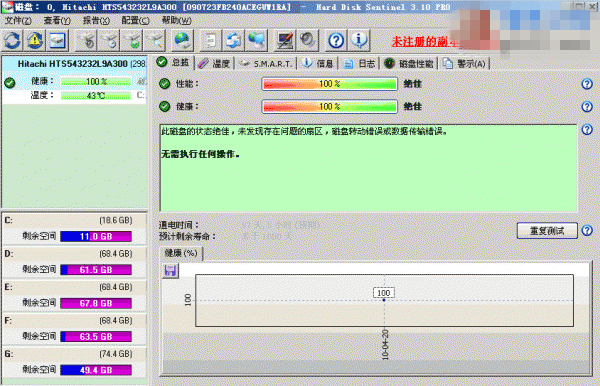Click the green check icon beside 健康 in overview
Screen dimensions: 600x386
pos(165,106)
